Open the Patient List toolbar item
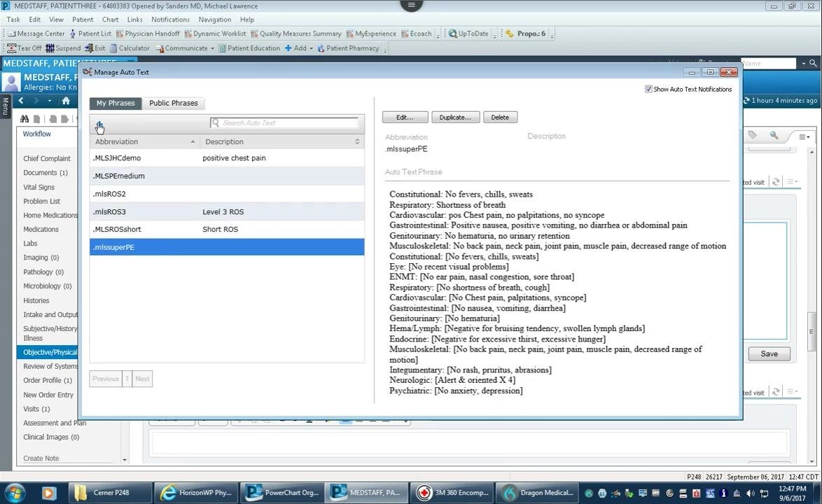Screen dimensions: 822x504 click(90, 34)
